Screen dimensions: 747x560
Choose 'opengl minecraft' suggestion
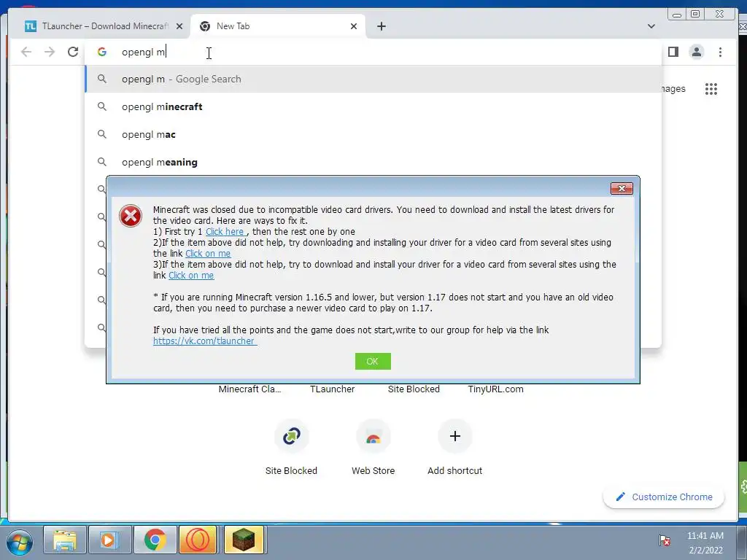(373, 106)
